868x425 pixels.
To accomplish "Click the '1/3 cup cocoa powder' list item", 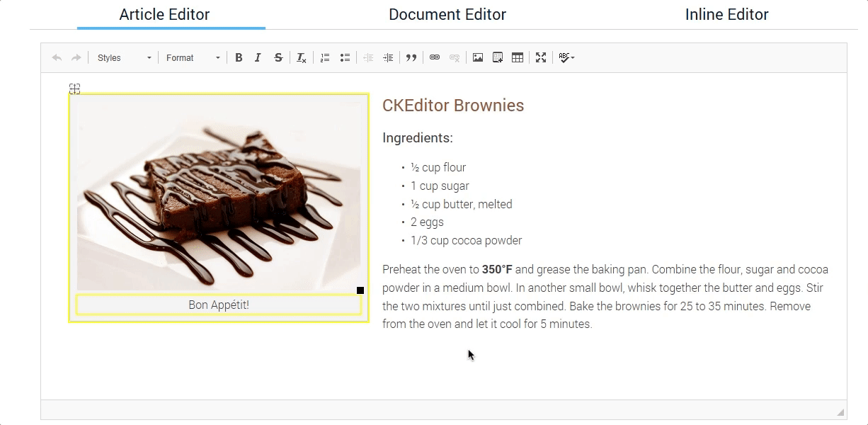I will (467, 241).
